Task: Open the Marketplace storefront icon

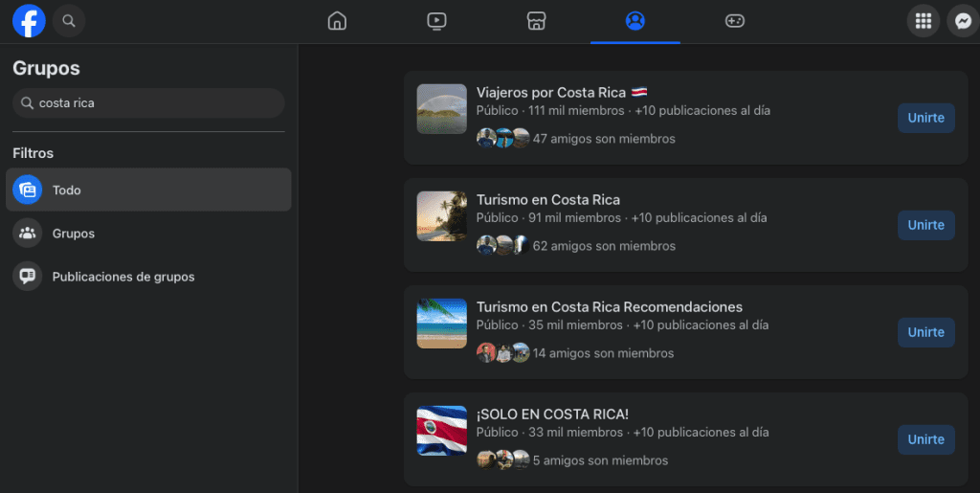Action: pyautogui.click(x=536, y=21)
